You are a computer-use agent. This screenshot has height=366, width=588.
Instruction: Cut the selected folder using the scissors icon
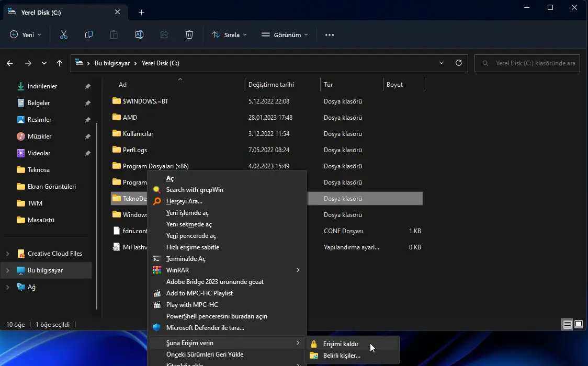(x=64, y=35)
